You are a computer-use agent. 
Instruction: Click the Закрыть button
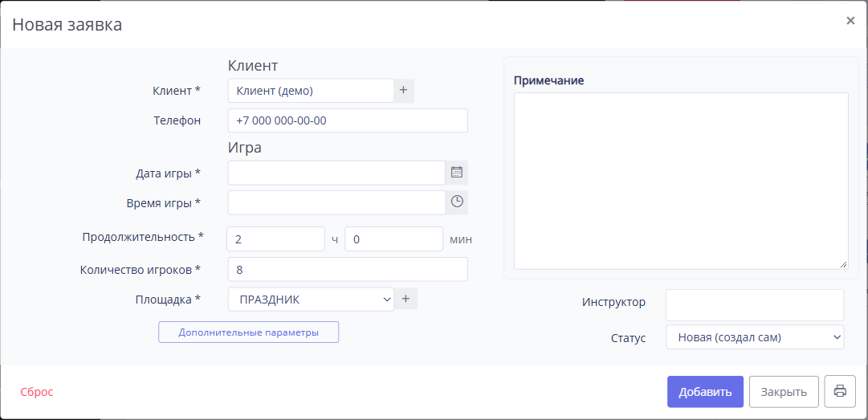click(784, 392)
